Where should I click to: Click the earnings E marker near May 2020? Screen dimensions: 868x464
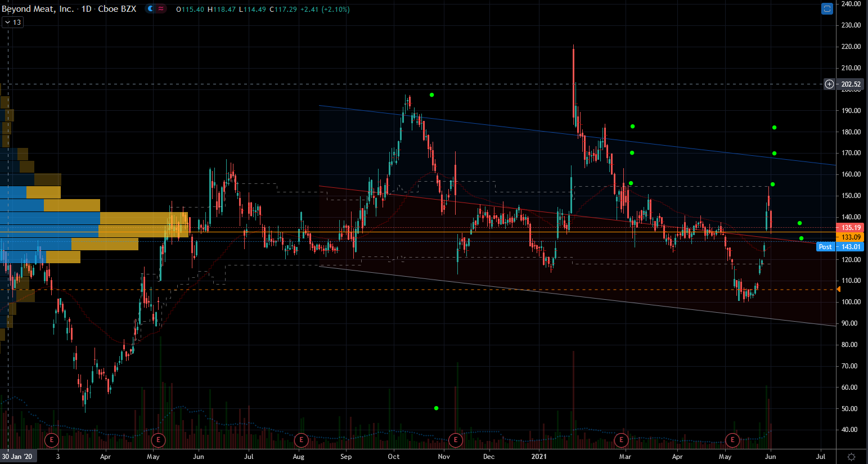(x=159, y=440)
